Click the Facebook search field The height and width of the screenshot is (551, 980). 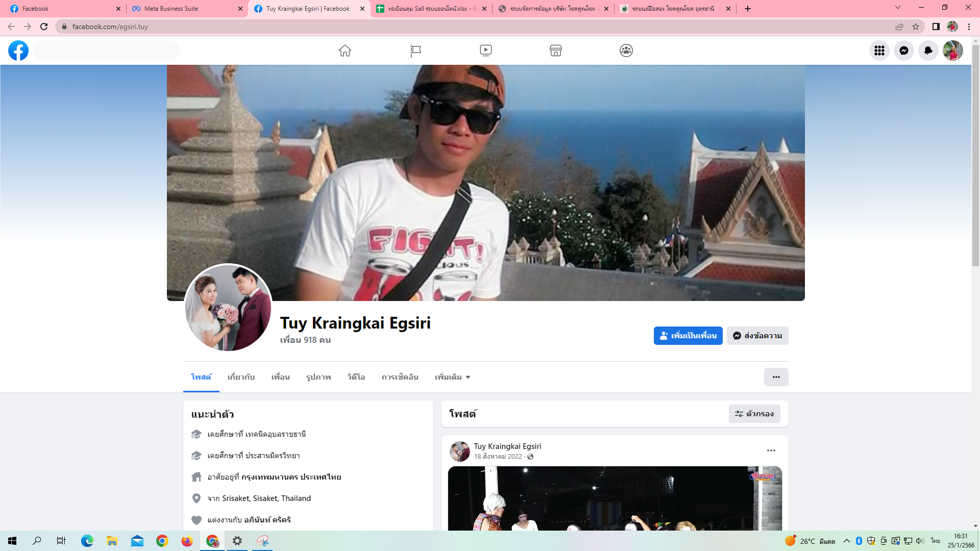pos(106,51)
